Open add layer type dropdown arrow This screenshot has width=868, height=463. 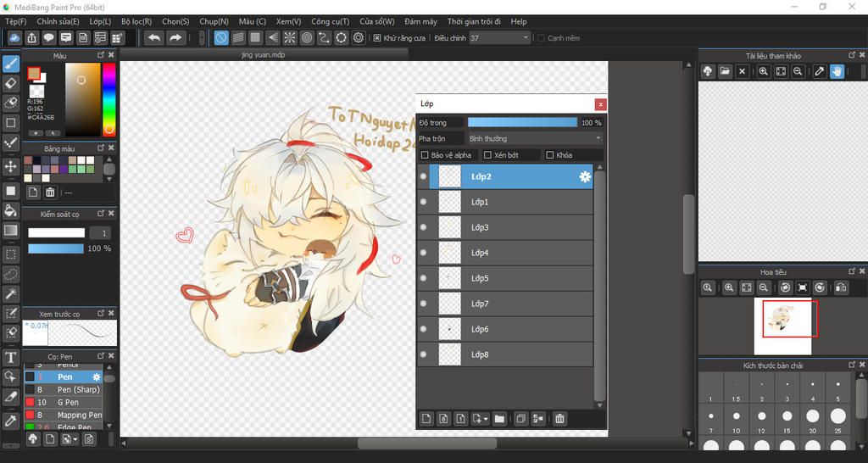coord(486,419)
